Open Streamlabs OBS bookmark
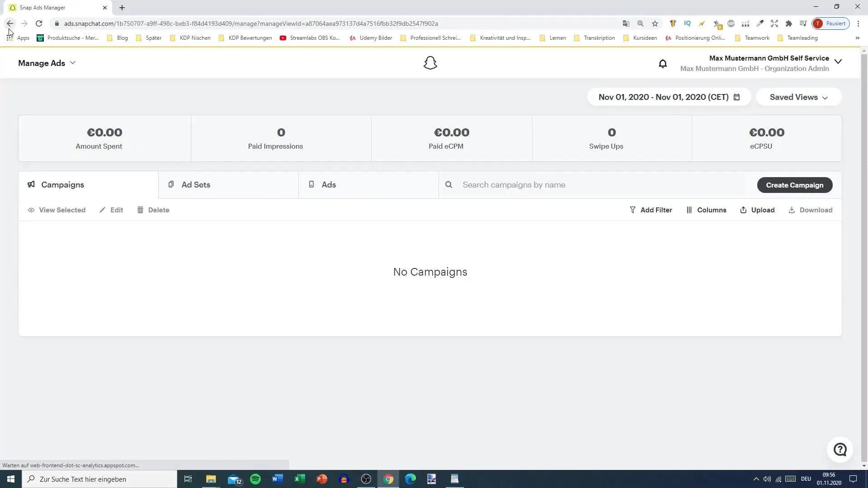Screen dimensions: 868x488 click(x=310, y=38)
